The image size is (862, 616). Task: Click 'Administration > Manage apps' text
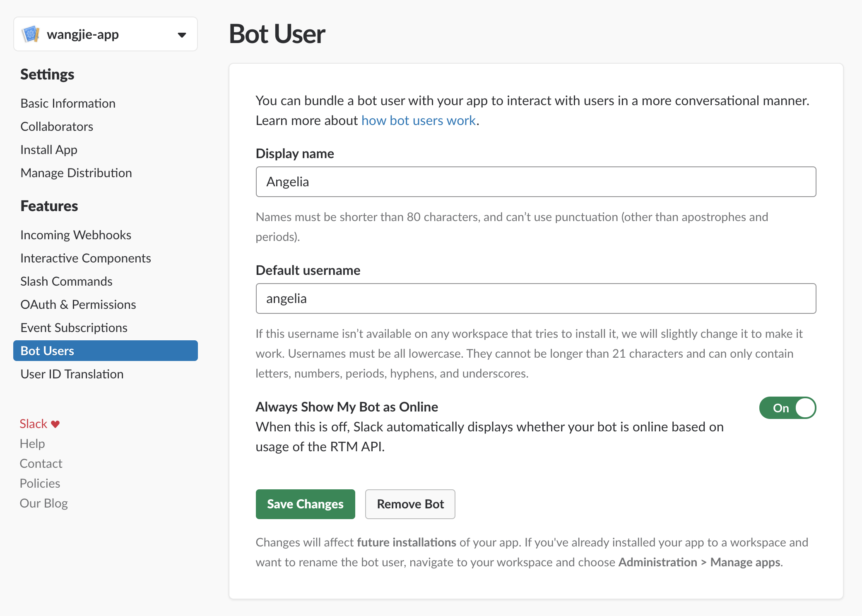699,562
